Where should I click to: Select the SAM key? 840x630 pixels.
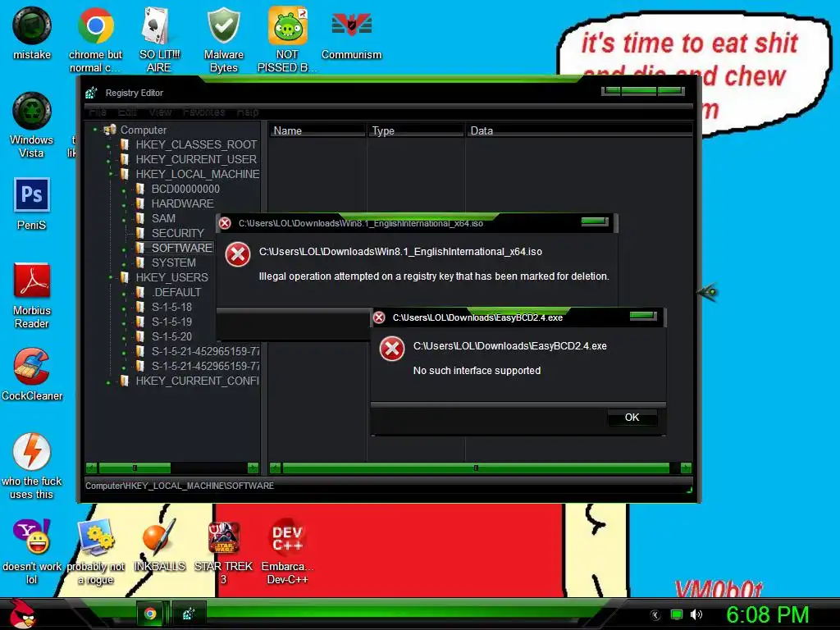pos(163,218)
